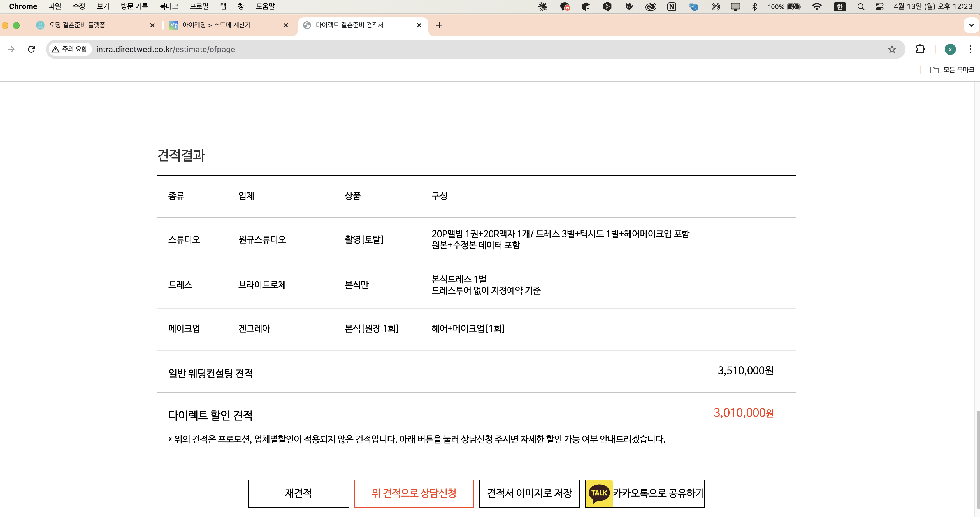
Task: Click the Chrome profile avatar
Action: coord(950,49)
